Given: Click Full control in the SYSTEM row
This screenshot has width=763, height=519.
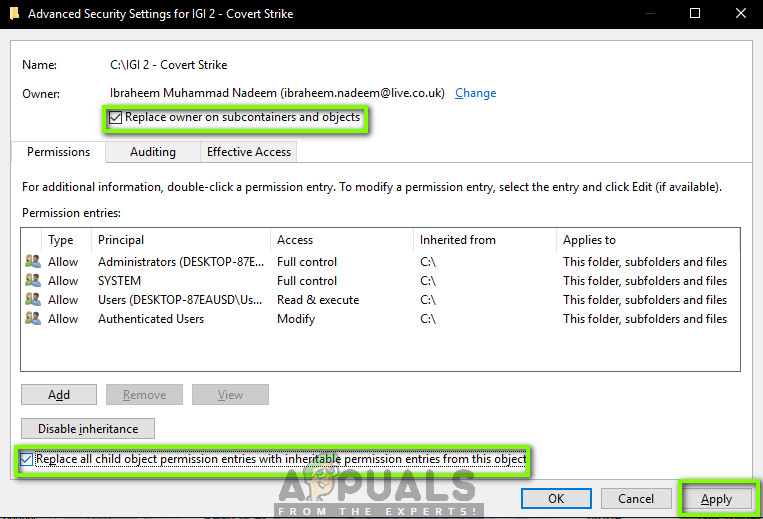Looking at the screenshot, I should click(307, 281).
